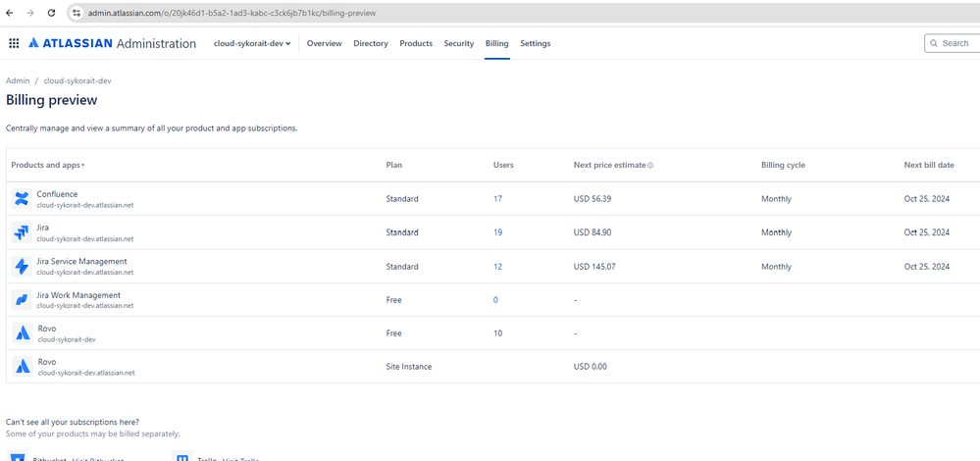Viewport: 980px width, 461px height.
Task: Click the Jira Service Management icon
Action: pos(22,266)
